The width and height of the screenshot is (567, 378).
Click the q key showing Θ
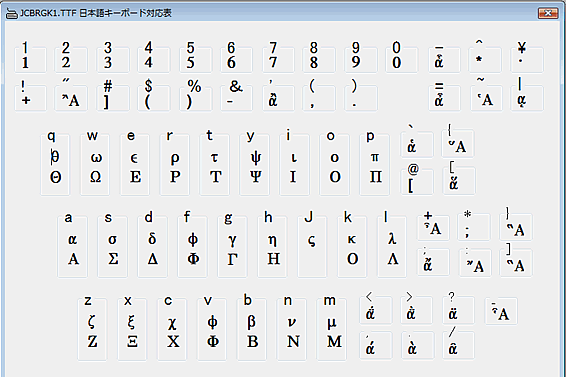click(55, 164)
